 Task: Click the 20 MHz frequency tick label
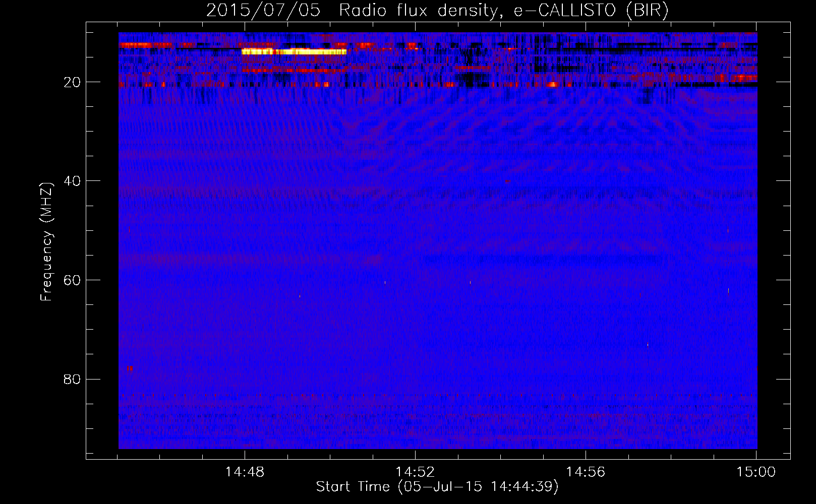(x=72, y=82)
